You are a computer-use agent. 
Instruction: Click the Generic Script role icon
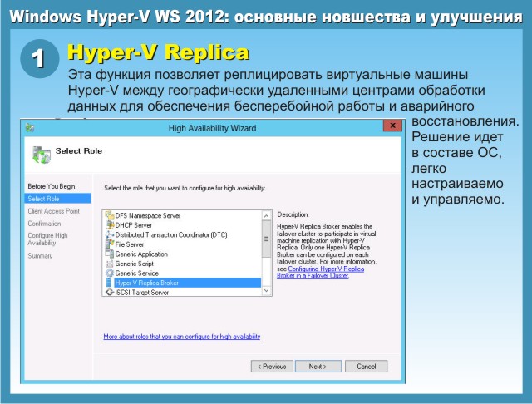tap(109, 264)
